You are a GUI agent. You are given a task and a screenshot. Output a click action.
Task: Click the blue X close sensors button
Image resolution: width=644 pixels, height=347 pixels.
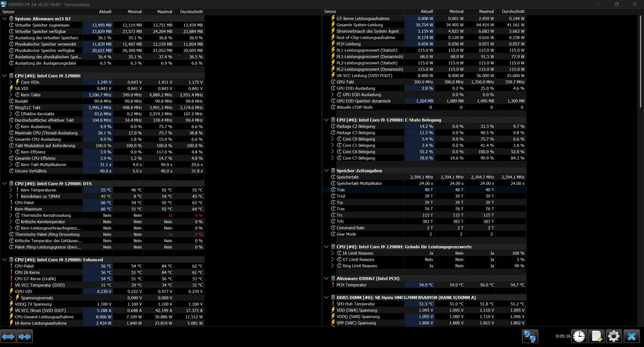point(632,336)
